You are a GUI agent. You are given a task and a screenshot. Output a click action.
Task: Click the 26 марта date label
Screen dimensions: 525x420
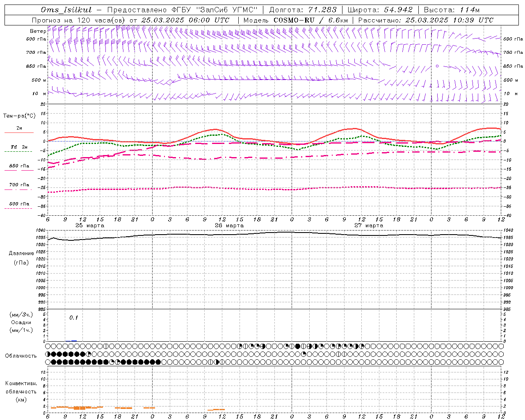point(229,226)
